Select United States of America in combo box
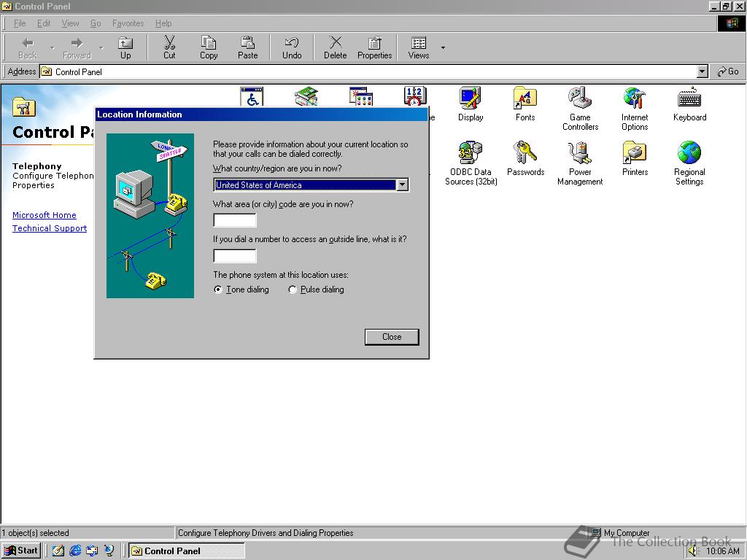 tap(305, 184)
